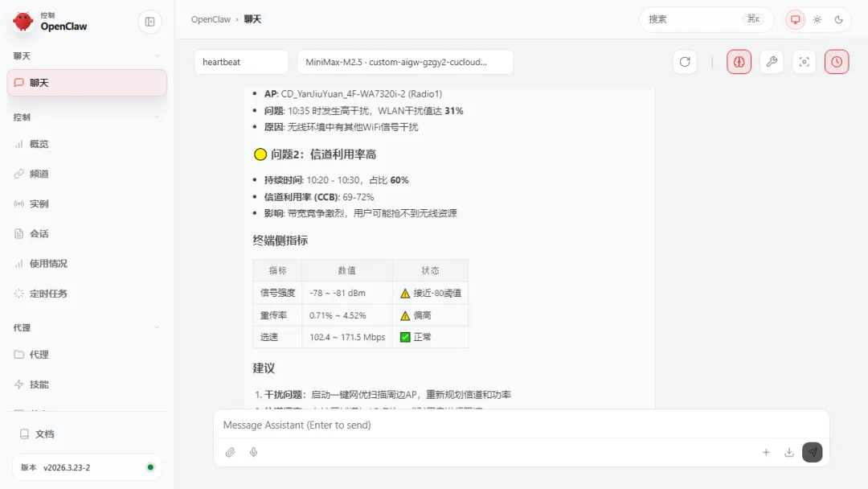Viewport: 868px width, 489px height.
Task: Open the 聊天 chat item in sidebar
Action: click(87, 83)
